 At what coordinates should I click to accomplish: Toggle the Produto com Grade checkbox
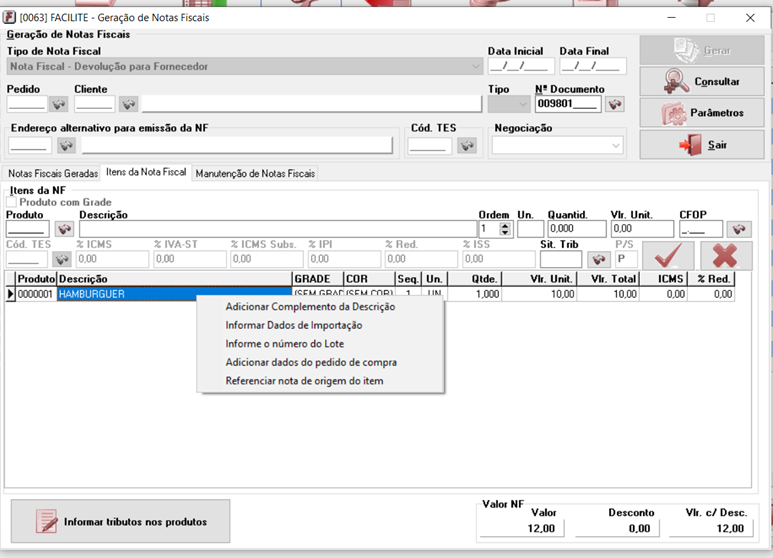point(11,202)
